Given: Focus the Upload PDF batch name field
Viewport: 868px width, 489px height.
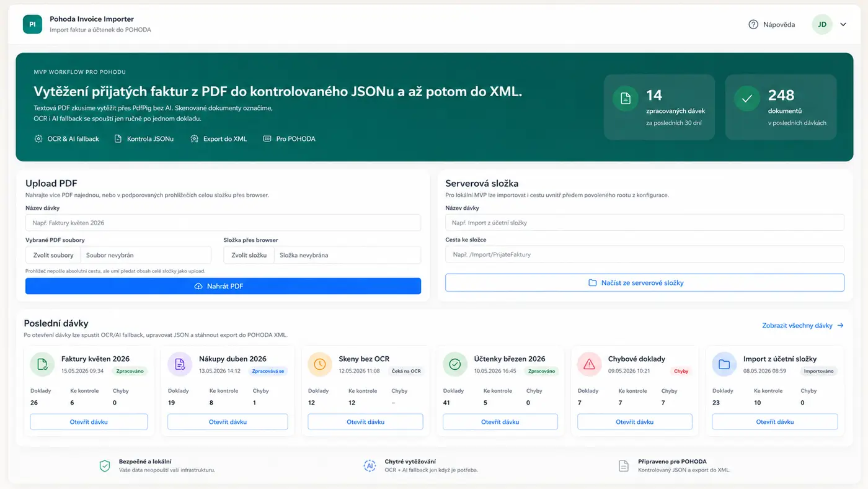Looking at the screenshot, I should point(223,223).
